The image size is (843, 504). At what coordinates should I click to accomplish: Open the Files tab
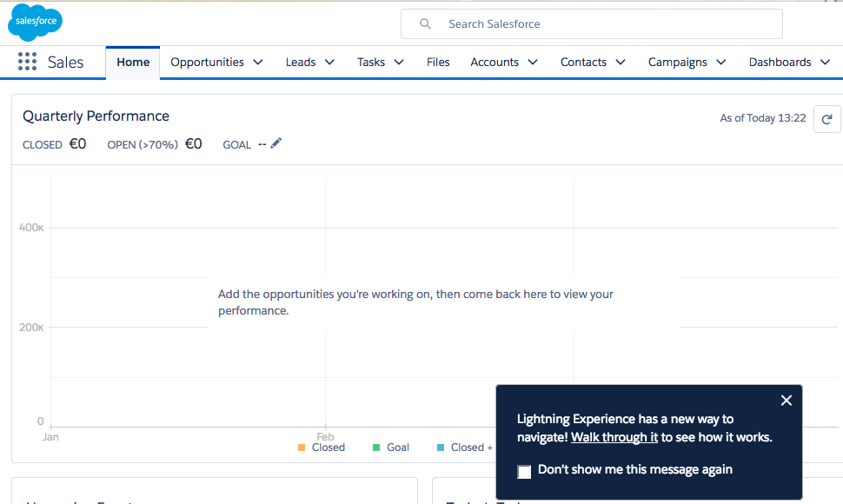pos(438,63)
